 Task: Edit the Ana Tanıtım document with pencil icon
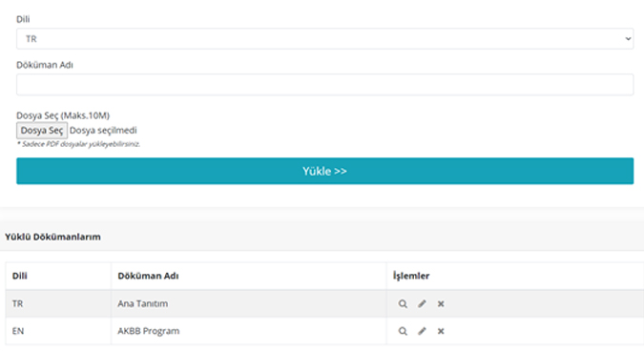(422, 304)
